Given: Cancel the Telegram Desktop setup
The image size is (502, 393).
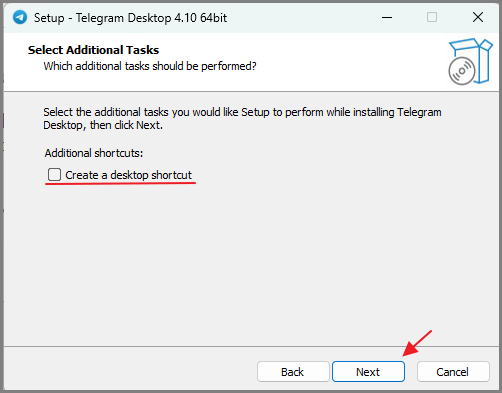Looking at the screenshot, I should (x=453, y=371).
